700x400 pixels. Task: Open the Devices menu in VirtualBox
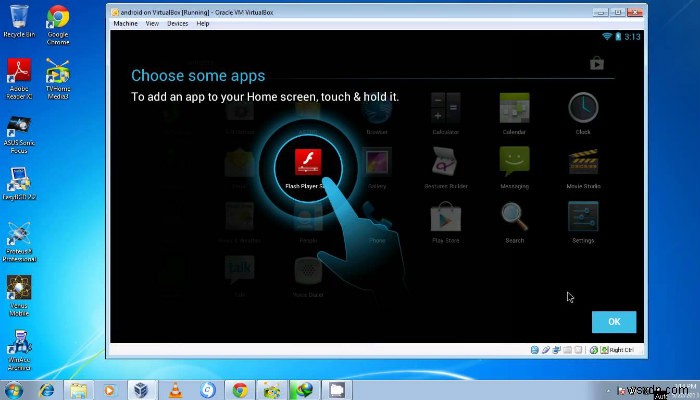(x=178, y=24)
